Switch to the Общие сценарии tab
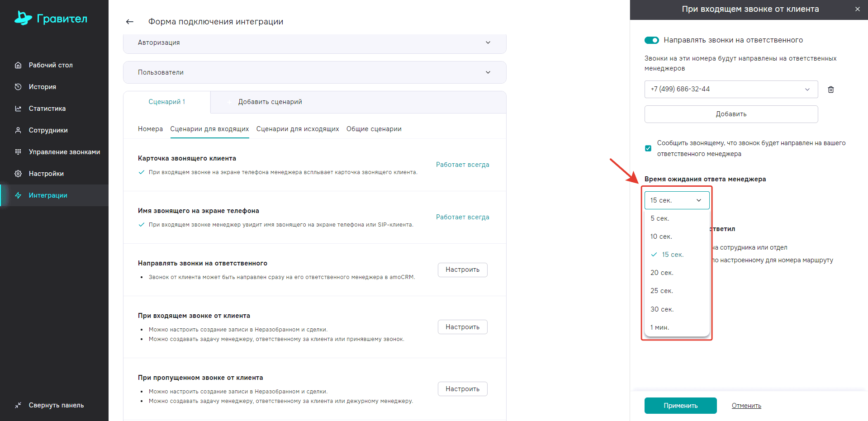This screenshot has width=868, height=421. pos(374,129)
